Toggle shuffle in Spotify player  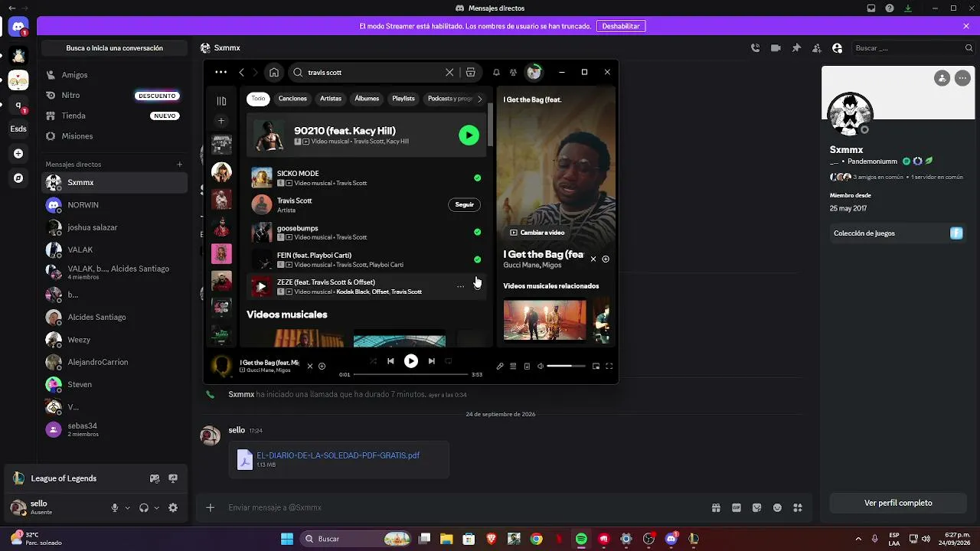coord(373,361)
